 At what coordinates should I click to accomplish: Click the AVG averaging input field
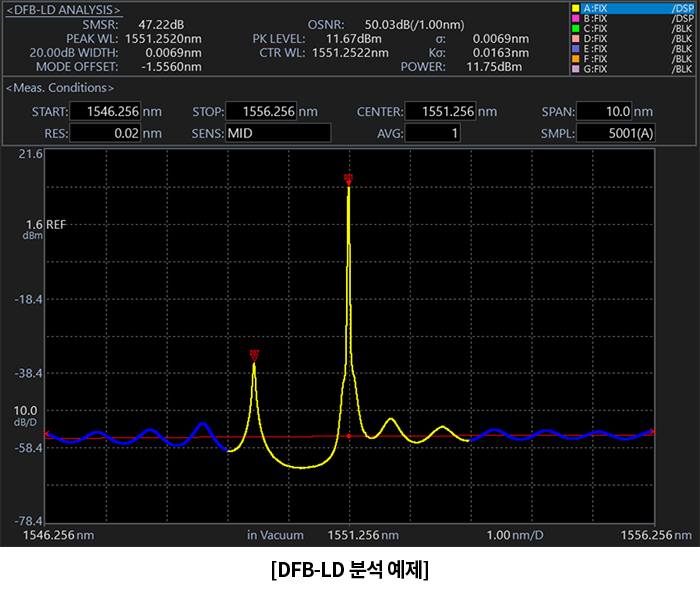[432, 133]
